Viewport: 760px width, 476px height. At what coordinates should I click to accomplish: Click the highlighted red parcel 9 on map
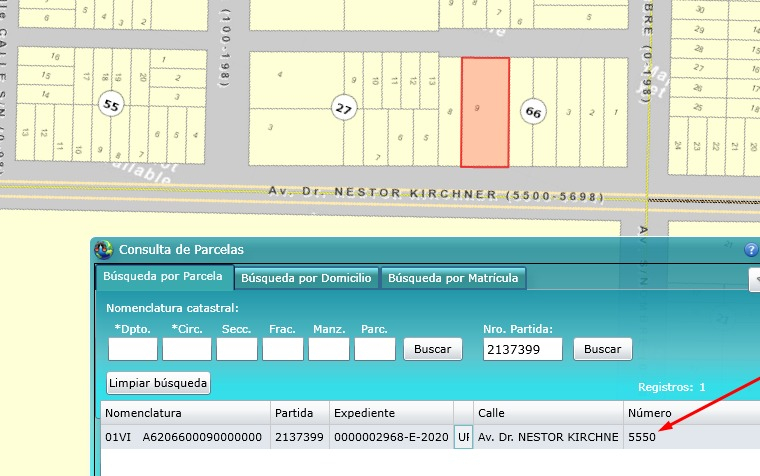(x=485, y=112)
